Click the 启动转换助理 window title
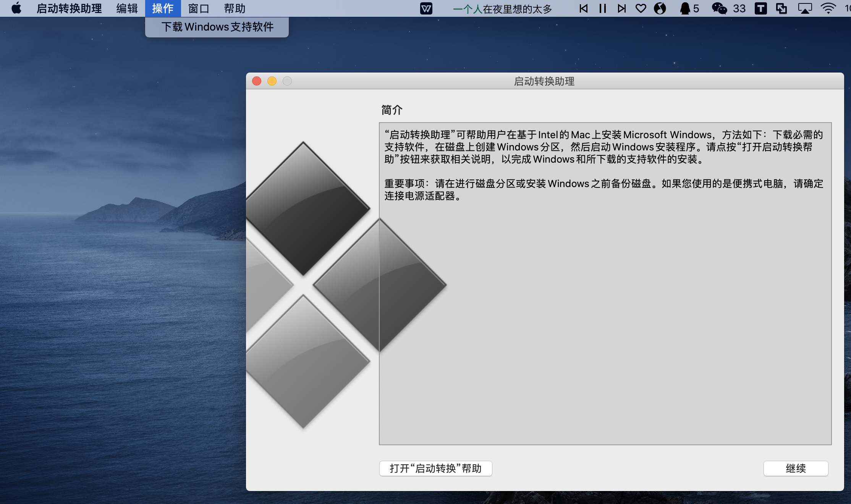 (x=544, y=81)
